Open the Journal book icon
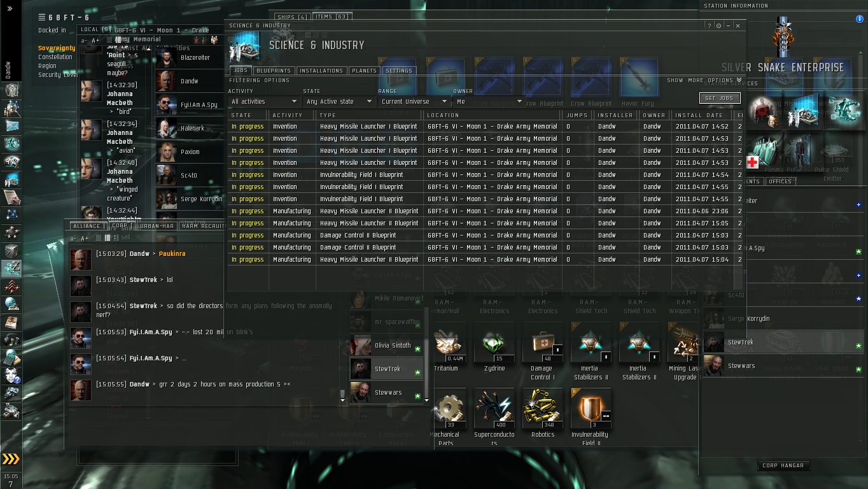Screen dimensions: 868x489 tap(11, 323)
